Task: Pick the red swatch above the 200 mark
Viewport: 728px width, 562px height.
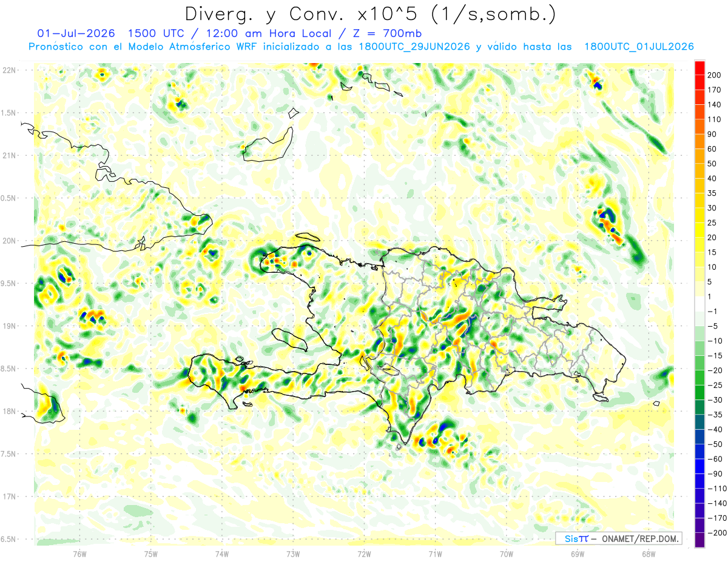Action: coord(699,68)
